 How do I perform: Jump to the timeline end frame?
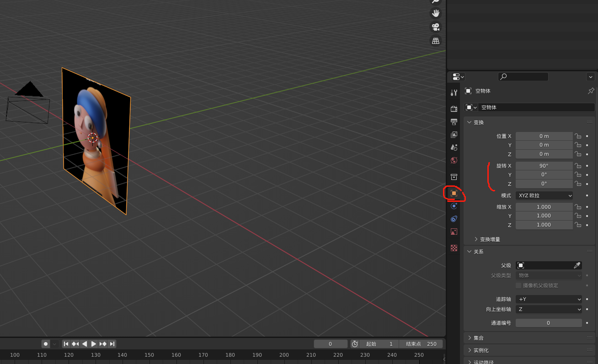(x=112, y=344)
